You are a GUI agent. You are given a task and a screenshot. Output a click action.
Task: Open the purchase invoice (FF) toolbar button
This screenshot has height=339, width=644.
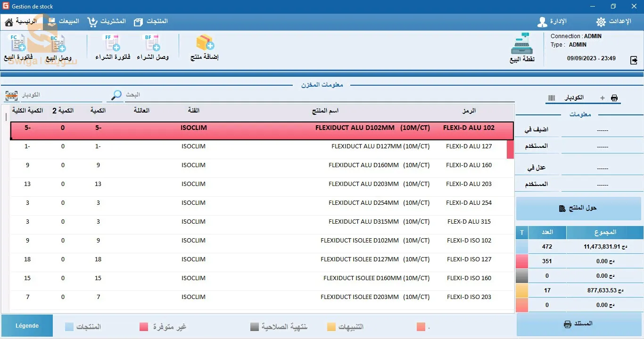113,48
